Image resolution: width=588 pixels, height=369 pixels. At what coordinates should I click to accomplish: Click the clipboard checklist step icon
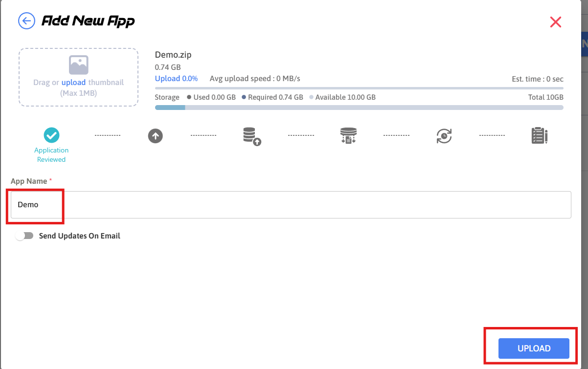tap(539, 135)
